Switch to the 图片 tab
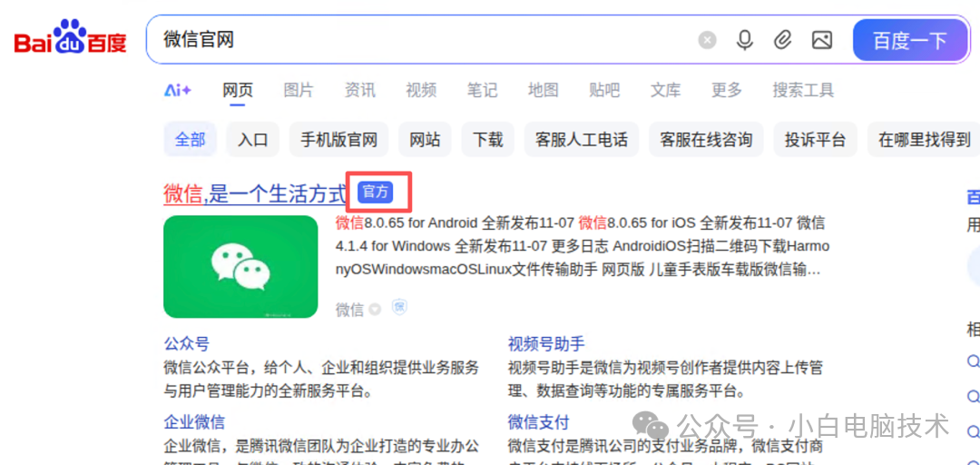The image size is (980, 465). (x=299, y=90)
